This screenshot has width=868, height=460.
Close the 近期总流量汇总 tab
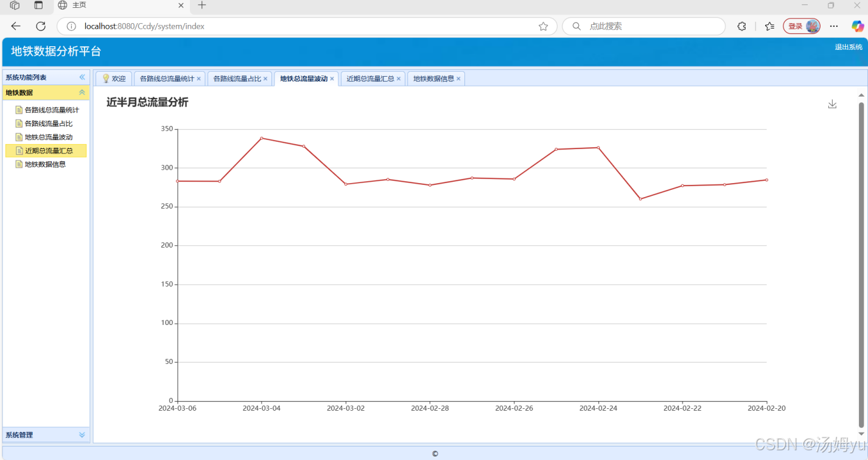click(399, 78)
